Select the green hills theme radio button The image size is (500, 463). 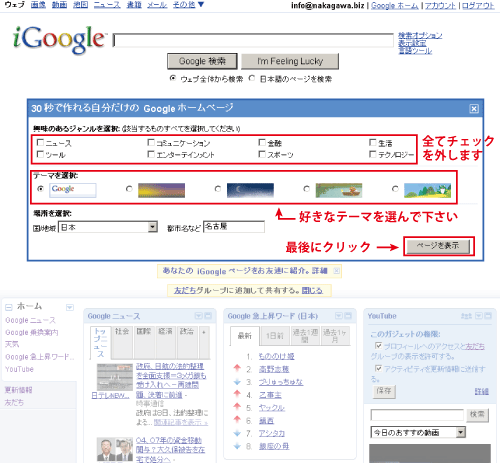395,189
